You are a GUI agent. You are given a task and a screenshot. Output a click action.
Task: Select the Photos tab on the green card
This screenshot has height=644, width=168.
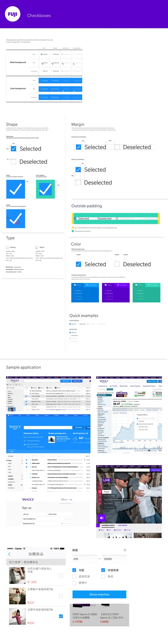point(139,285)
